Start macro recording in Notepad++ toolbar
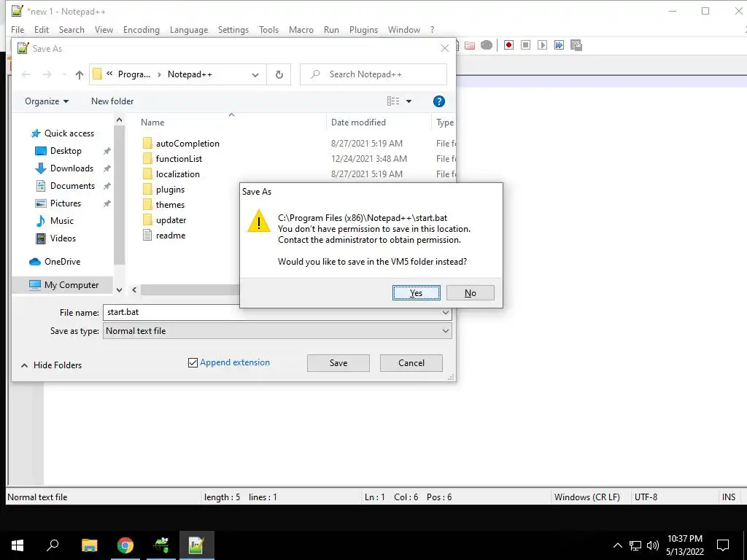The height and width of the screenshot is (560, 747). pyautogui.click(x=508, y=45)
